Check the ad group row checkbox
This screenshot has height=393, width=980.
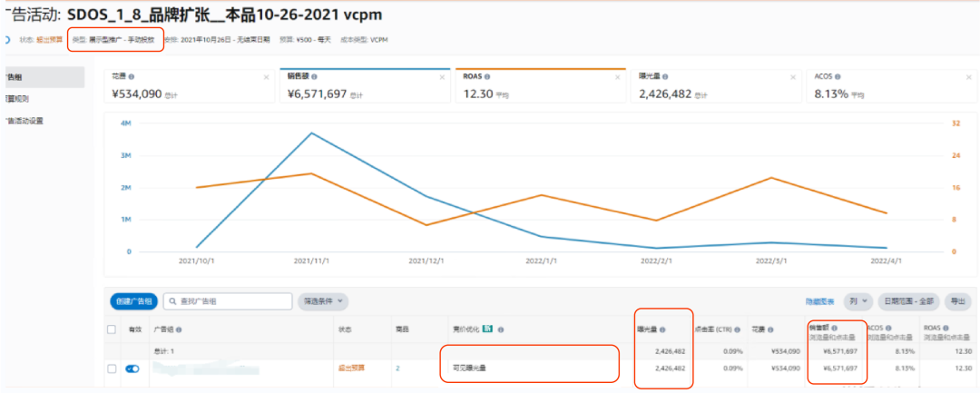[112, 368]
